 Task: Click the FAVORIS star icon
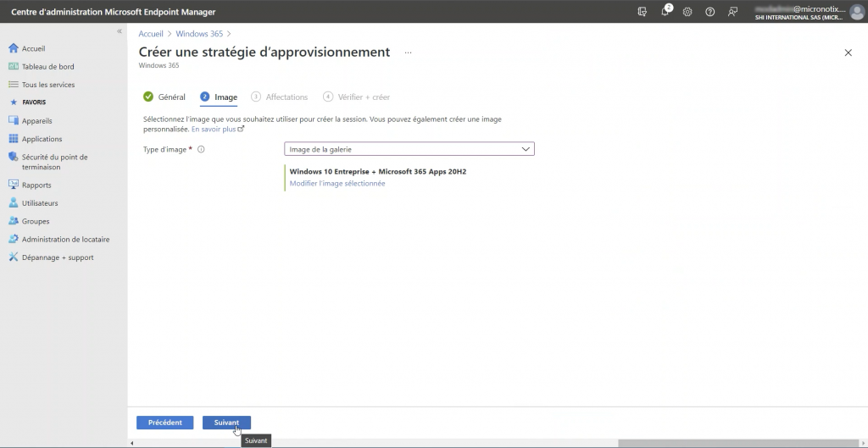point(14,102)
